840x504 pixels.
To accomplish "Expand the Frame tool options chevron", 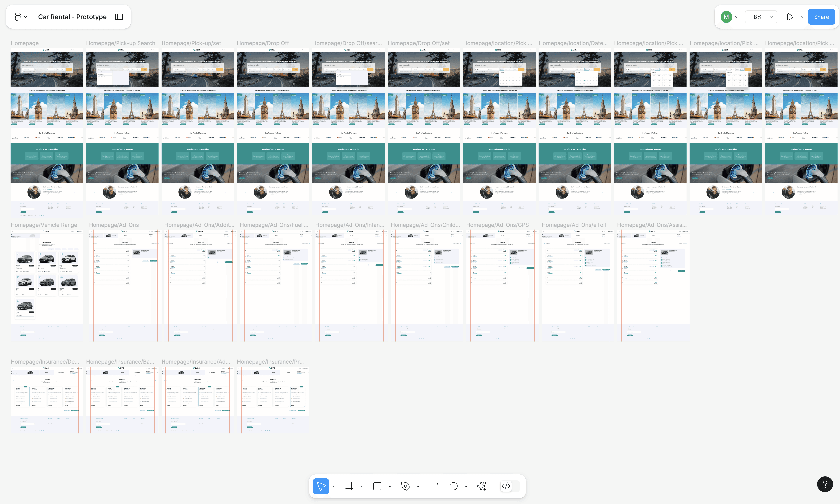I will click(361, 486).
